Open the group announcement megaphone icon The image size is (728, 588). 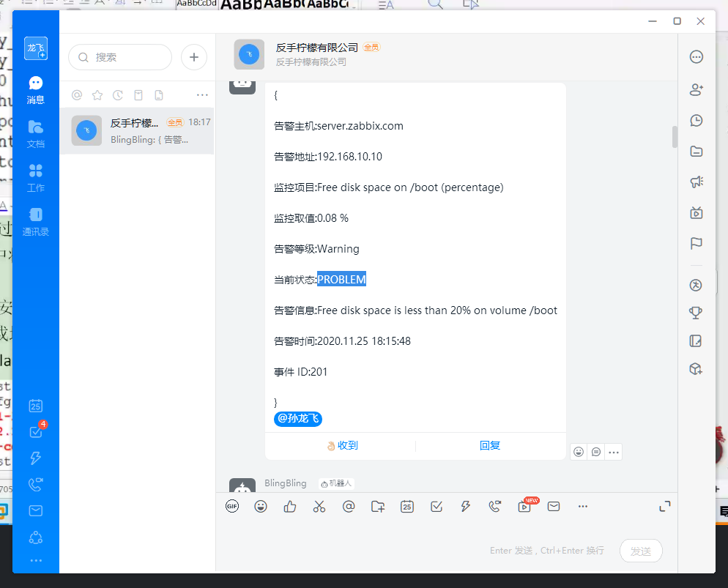[x=697, y=182]
